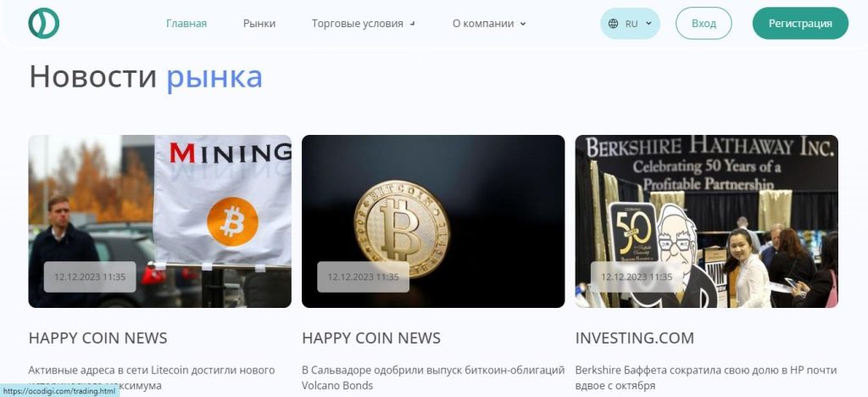
Task: Open the Litecoin active addresses article
Action: coord(152,377)
